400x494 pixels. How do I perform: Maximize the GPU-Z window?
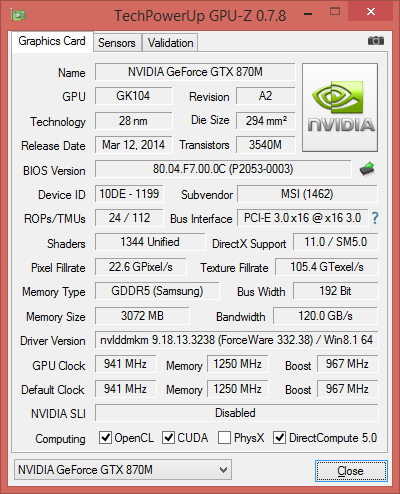(335, 12)
